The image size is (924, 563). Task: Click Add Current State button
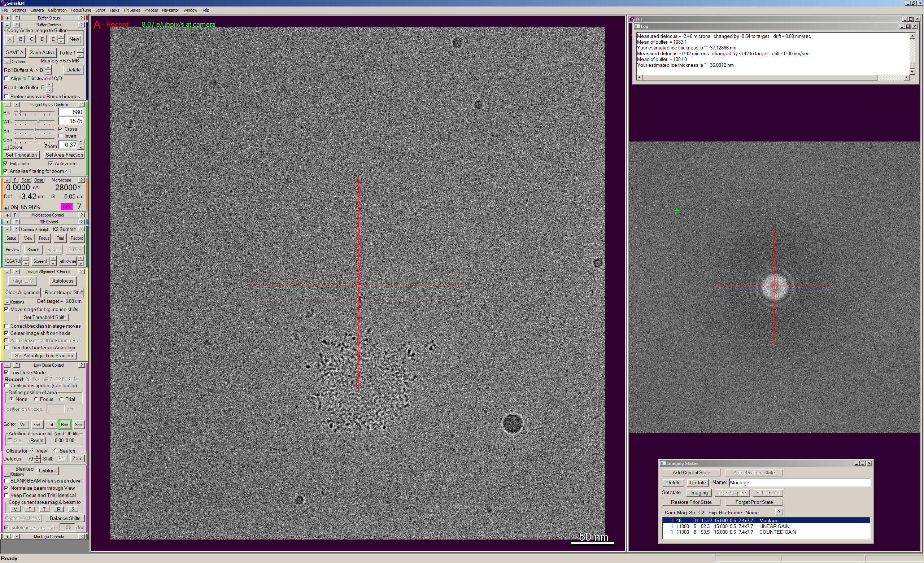pos(691,473)
